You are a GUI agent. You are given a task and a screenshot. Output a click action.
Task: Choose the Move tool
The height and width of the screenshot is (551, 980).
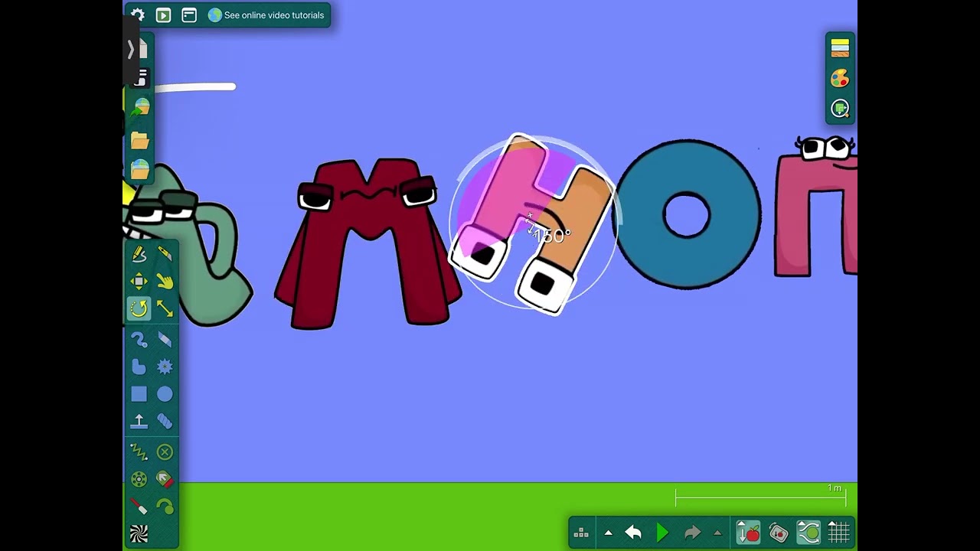pos(139,282)
